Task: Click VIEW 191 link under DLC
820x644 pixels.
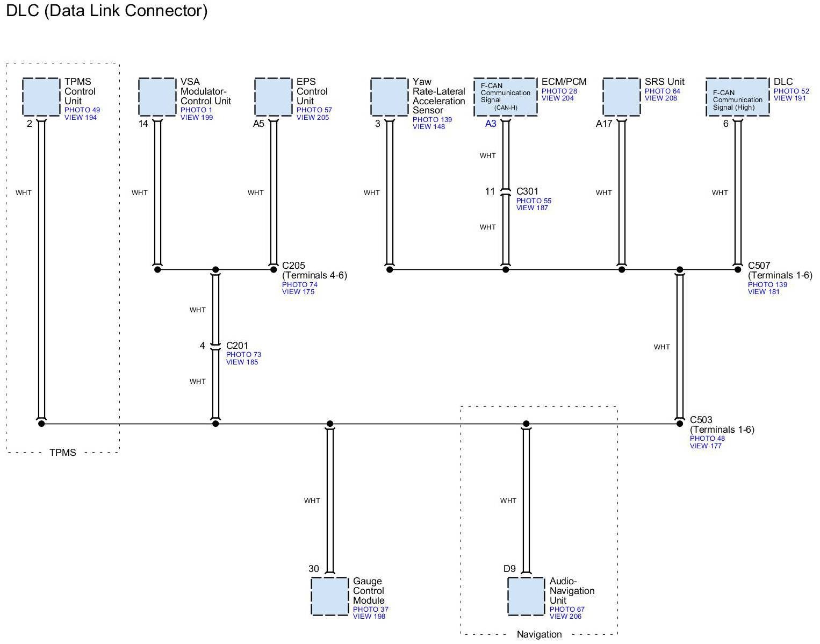Action: coord(789,98)
